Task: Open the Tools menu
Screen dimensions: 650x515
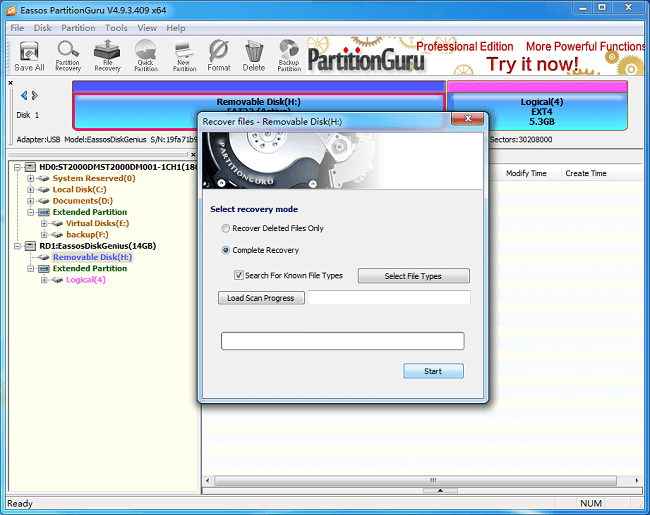Action: point(116,28)
